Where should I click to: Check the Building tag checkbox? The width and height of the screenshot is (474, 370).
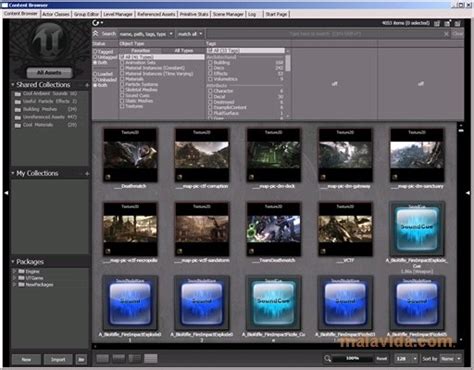tap(210, 63)
